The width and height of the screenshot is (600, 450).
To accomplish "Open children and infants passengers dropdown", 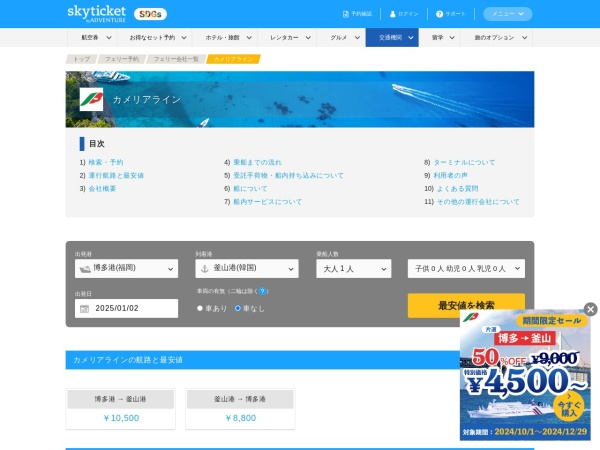I will [x=466, y=269].
